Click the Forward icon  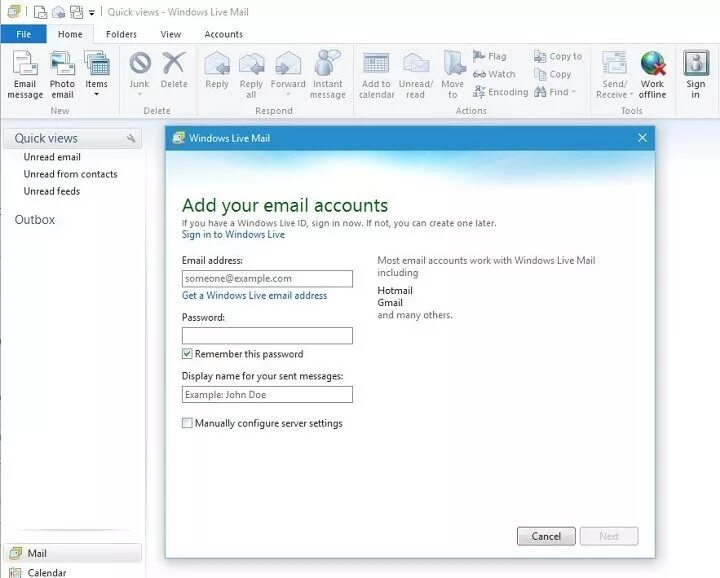coord(288,63)
